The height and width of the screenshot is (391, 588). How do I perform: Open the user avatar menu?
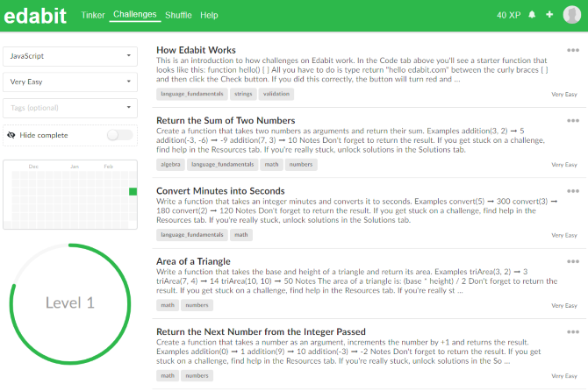572,15
